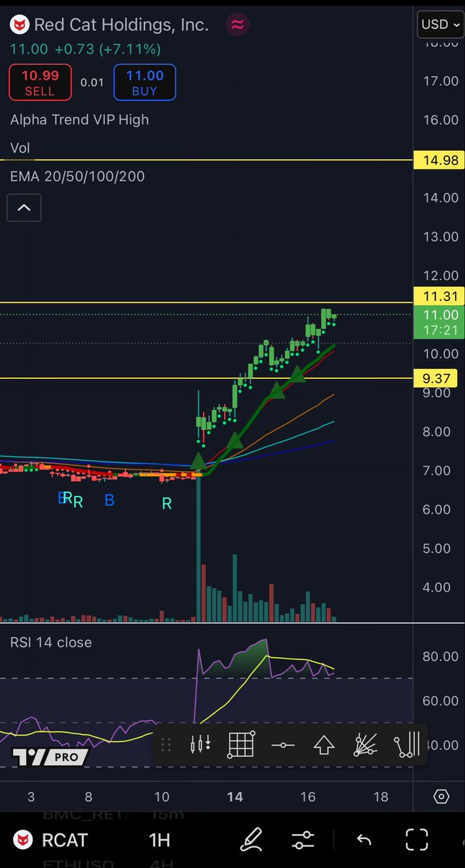
Task: Tap the Red Cat Holdings, Inc. title
Action: coord(121,25)
